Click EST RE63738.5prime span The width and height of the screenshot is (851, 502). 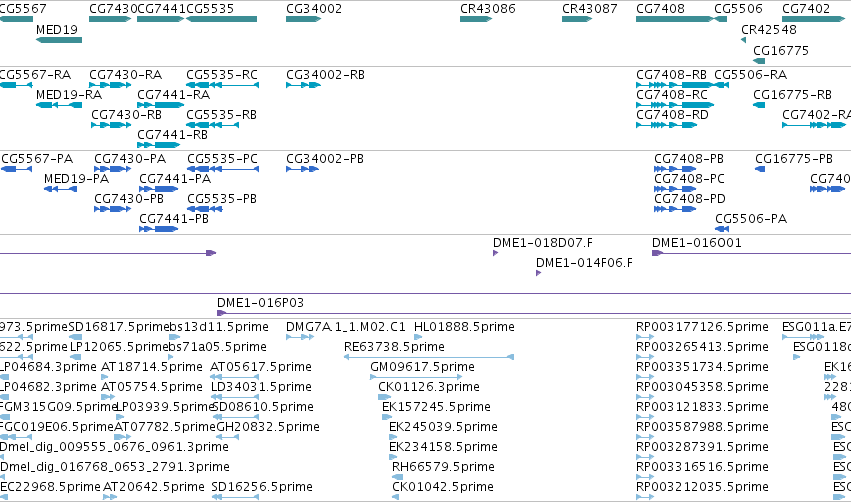point(429,357)
